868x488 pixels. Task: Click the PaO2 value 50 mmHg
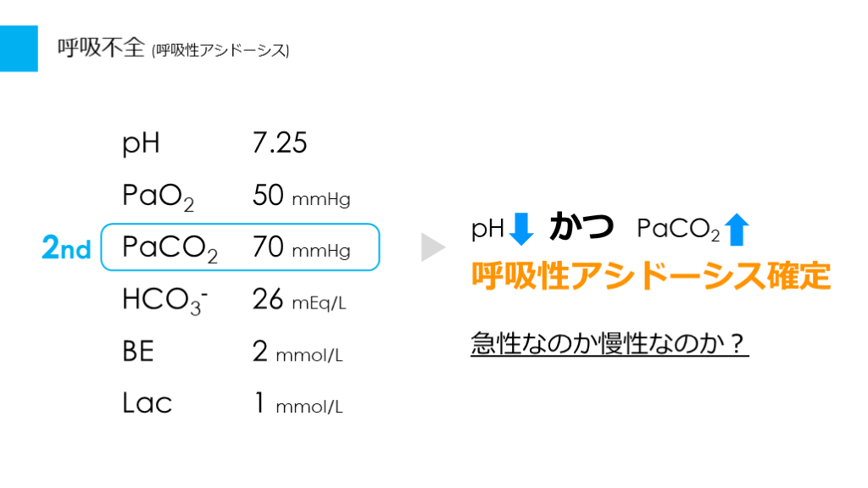click(301, 197)
